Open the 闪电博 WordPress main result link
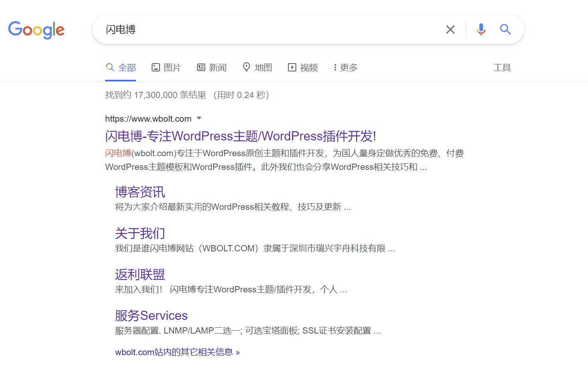Screen dimensions: 588x373 click(240, 136)
